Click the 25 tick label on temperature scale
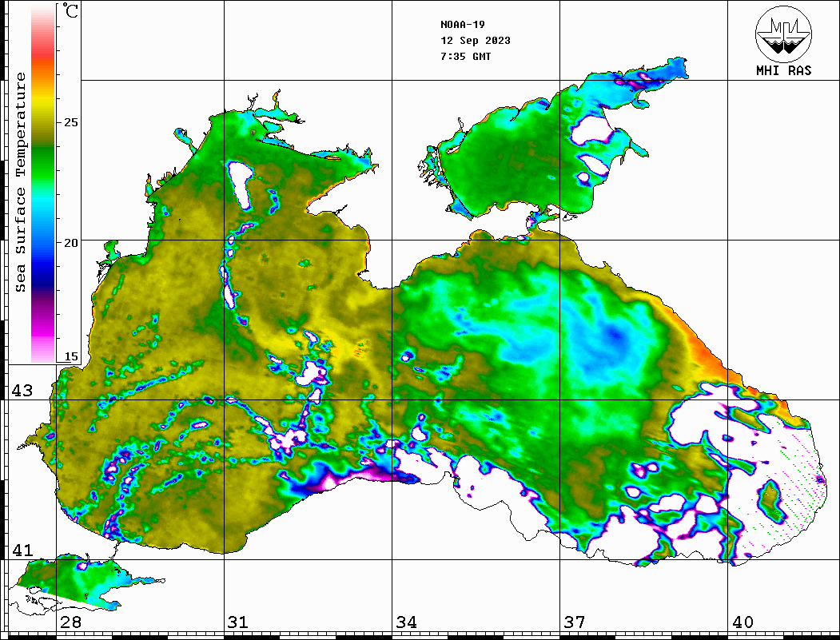The image size is (840, 640). click(x=71, y=122)
